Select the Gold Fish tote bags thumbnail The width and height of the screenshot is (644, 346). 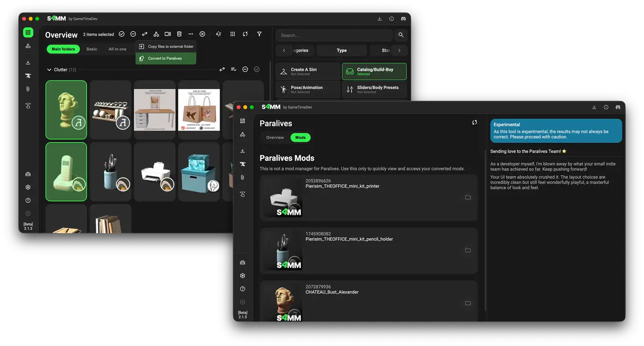coord(199,110)
